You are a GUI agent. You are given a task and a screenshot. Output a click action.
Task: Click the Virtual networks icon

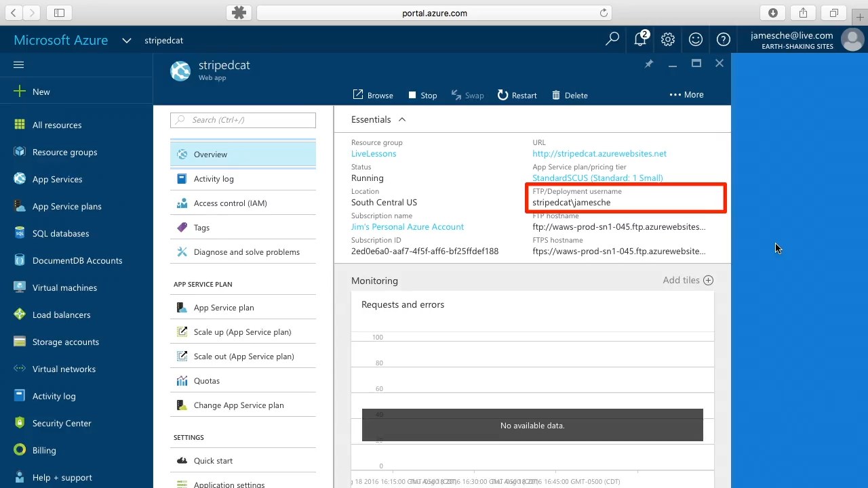(x=19, y=369)
